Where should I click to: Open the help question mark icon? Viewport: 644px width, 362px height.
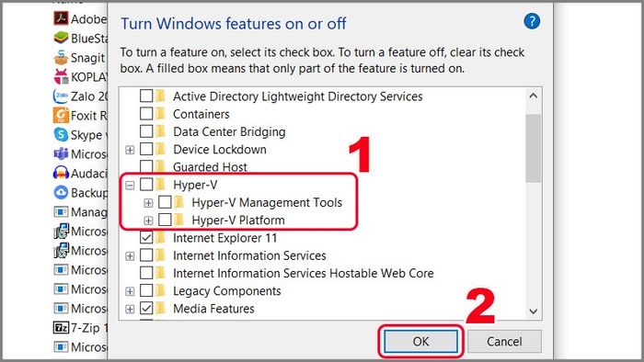point(532,21)
